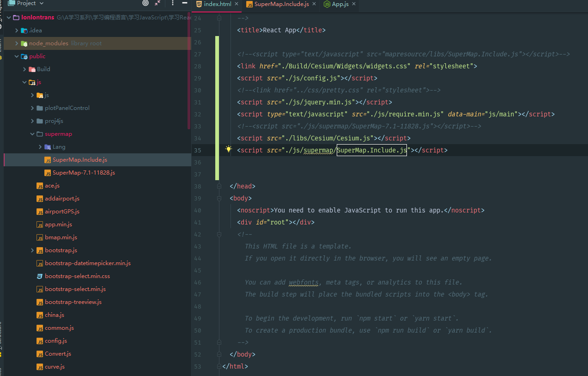Select SuperMap.Include.js in the project tree
The width and height of the screenshot is (588, 376).
97,160
